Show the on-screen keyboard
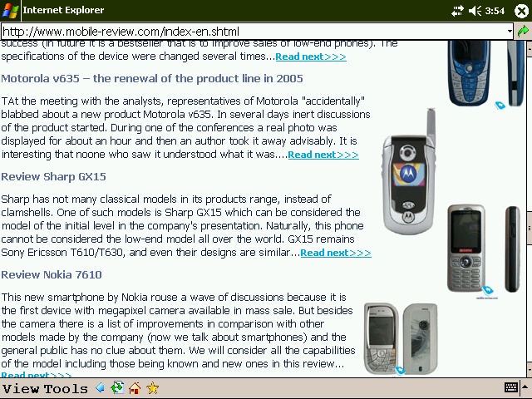532x399 pixels. click(x=510, y=387)
